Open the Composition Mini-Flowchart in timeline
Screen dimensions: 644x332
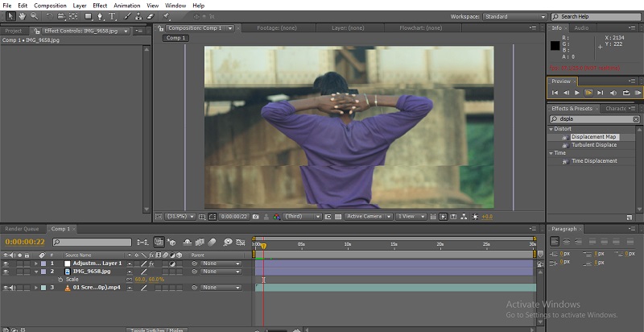pos(143,242)
